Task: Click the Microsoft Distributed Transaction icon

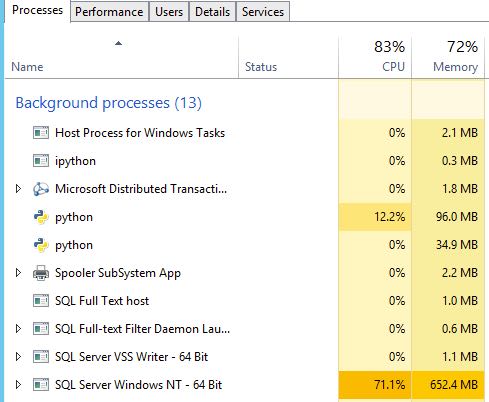Action: click(x=41, y=189)
